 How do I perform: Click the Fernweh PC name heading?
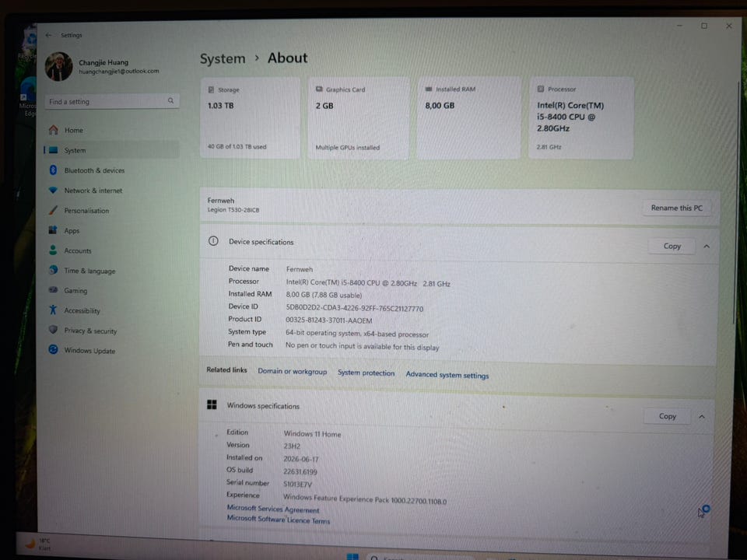[x=220, y=201]
